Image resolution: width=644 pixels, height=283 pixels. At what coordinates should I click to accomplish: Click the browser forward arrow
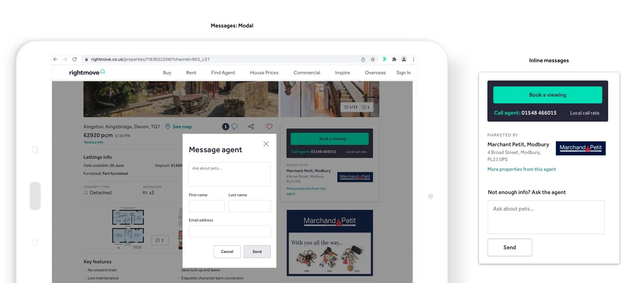[x=65, y=59]
